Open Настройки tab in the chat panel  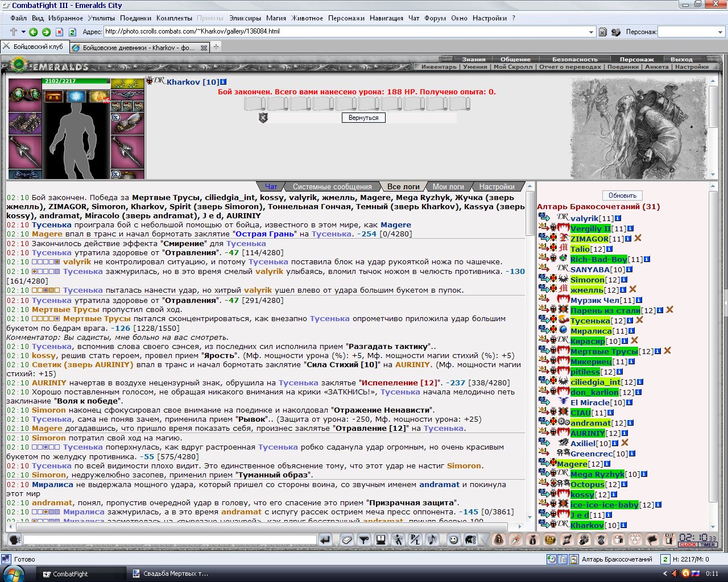point(497,186)
